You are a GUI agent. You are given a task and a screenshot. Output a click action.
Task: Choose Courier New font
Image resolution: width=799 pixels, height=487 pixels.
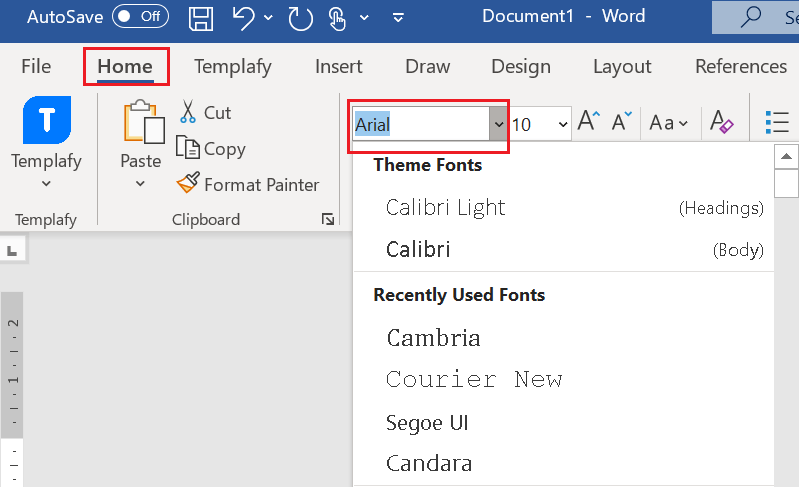564,380
